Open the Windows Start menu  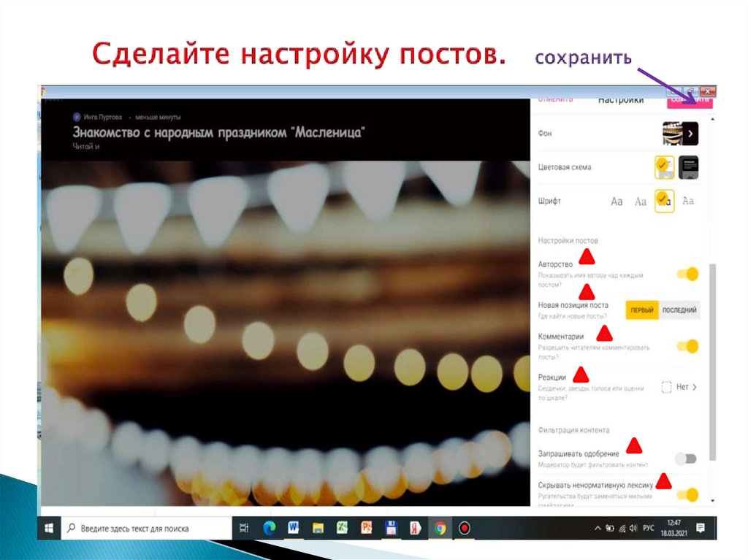[49, 529]
